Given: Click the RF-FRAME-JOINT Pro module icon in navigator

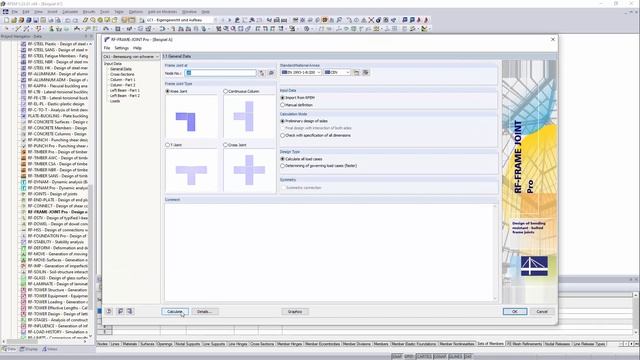Looking at the screenshot, I should (24, 212).
